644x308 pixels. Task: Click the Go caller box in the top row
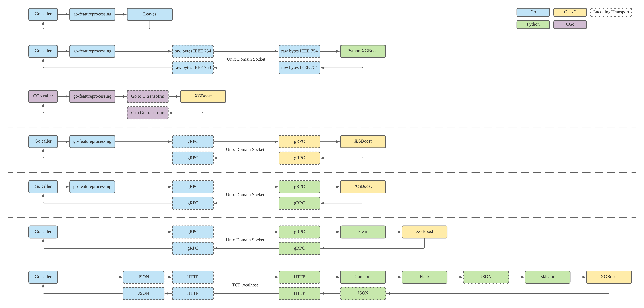[x=43, y=14]
